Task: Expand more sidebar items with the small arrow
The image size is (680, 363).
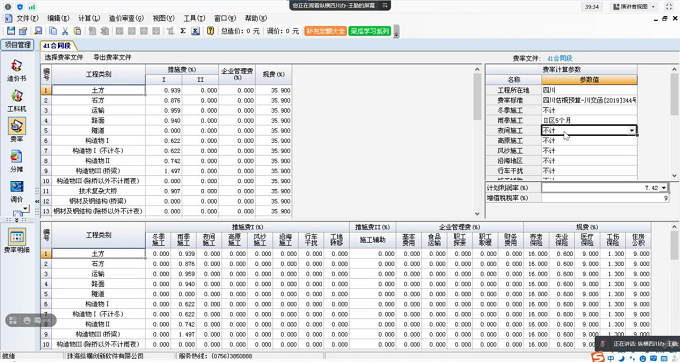Action: pyautogui.click(x=26, y=209)
